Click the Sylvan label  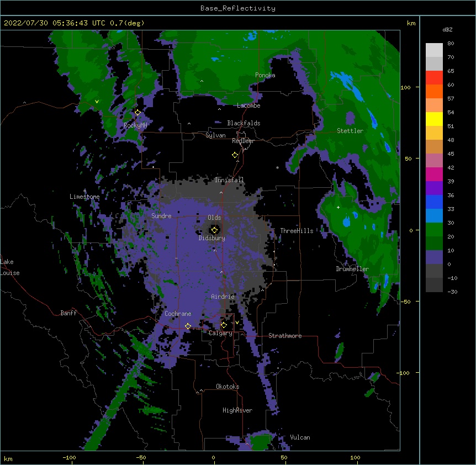click(x=215, y=135)
